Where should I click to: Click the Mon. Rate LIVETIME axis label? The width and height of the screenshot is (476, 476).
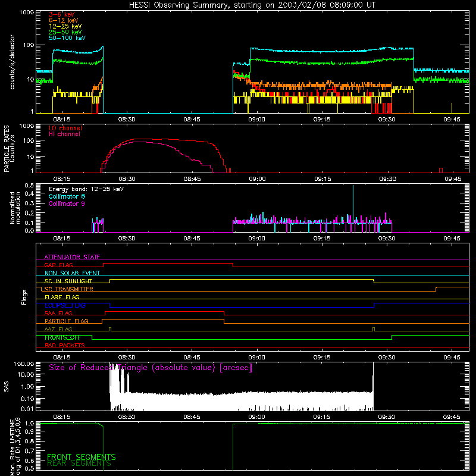(x=15, y=447)
